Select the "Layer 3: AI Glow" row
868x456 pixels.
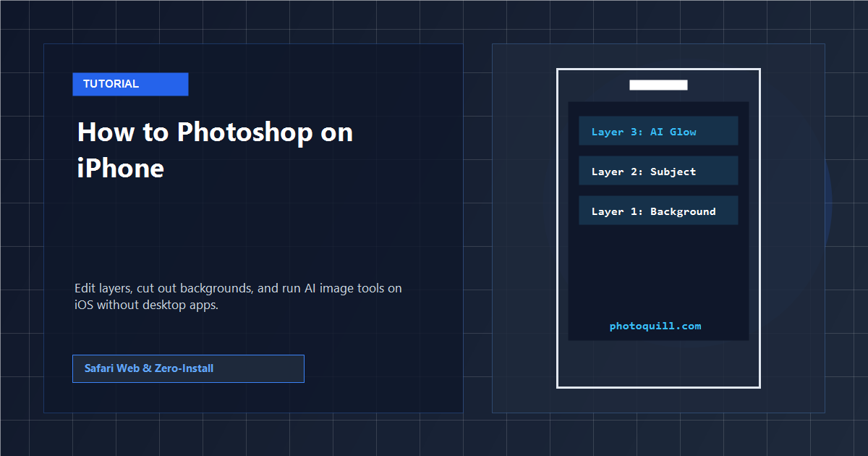[x=658, y=131]
